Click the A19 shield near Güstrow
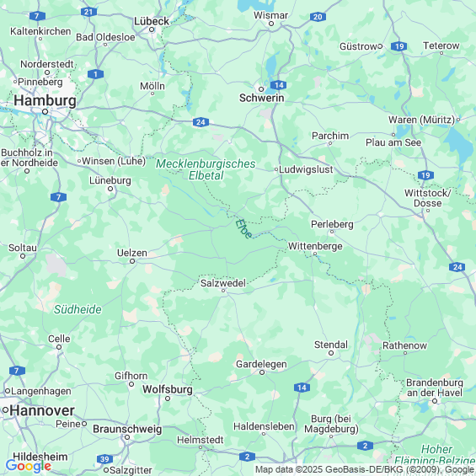This screenshot has width=476, height=476. (398, 46)
